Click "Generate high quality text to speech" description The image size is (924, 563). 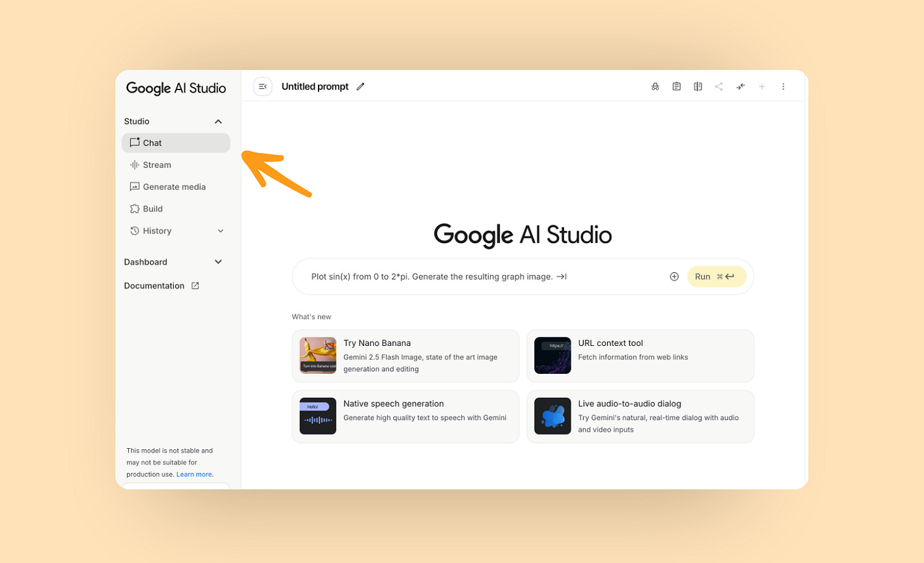[425, 418]
